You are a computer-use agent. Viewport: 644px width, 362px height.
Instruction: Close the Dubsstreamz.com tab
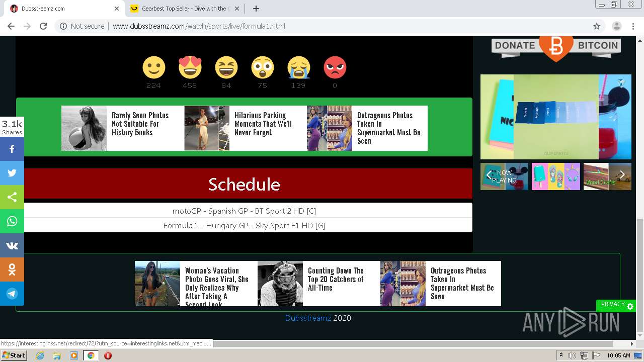click(x=117, y=9)
